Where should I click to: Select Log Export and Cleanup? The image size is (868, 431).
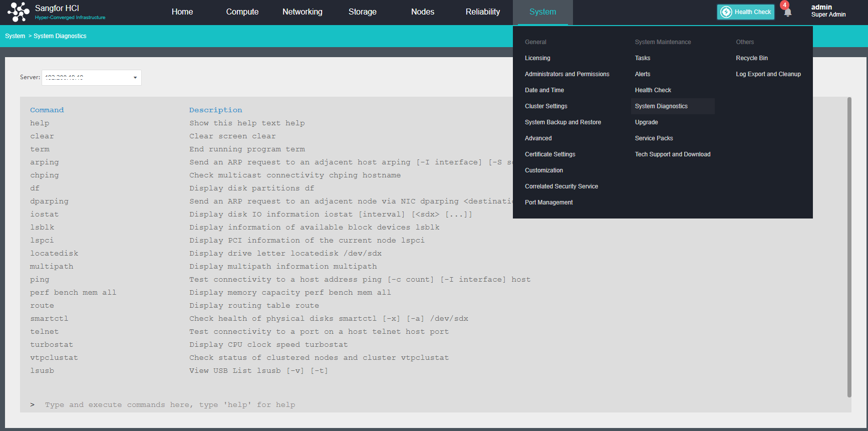[768, 74]
